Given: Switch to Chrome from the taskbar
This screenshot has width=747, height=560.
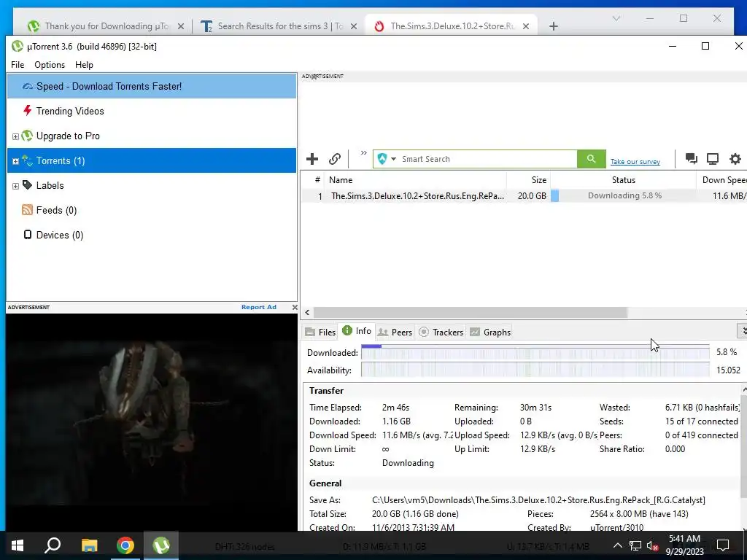Looking at the screenshot, I should 125,545.
